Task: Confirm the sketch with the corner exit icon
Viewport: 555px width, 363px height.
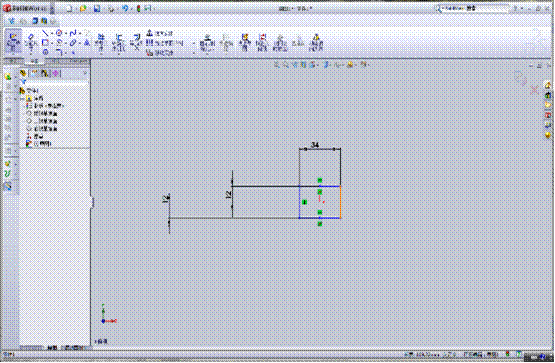Action: click(x=520, y=77)
